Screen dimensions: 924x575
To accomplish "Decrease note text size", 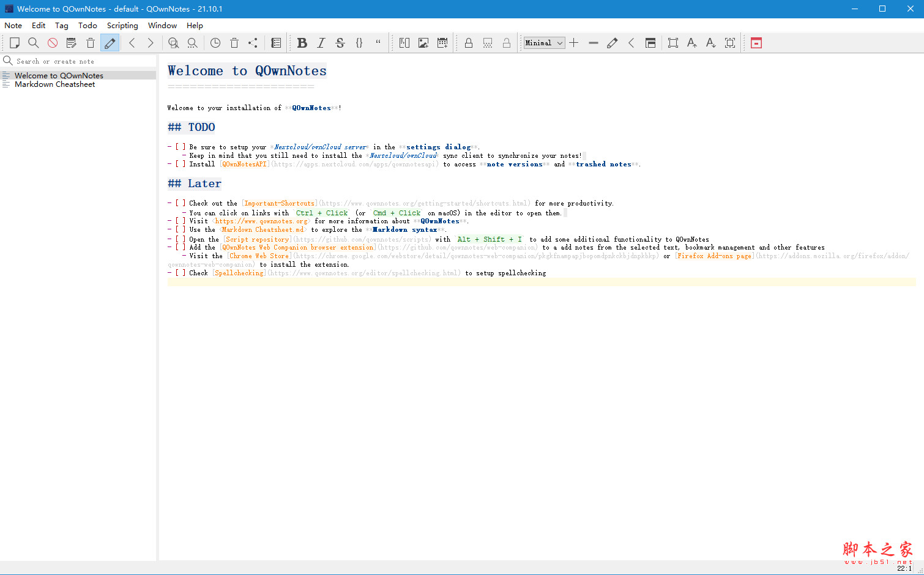I will [x=711, y=43].
